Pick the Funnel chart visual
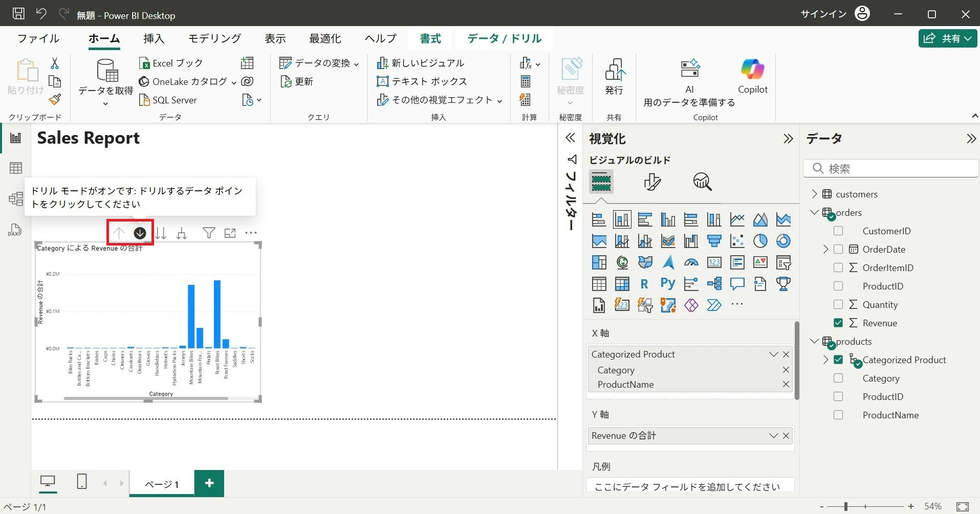Viewport: 980px width, 514px height. tap(714, 241)
